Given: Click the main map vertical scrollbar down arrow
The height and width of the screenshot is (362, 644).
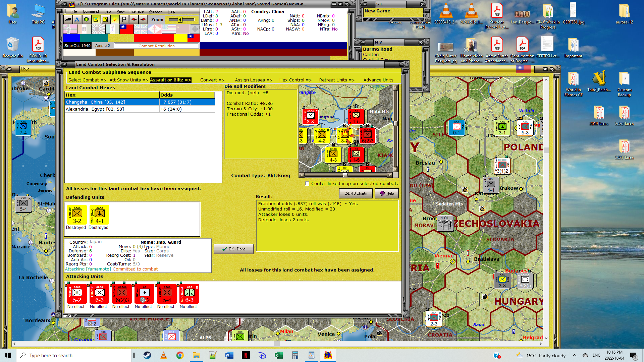Looking at the screenshot, I should 546,338.
